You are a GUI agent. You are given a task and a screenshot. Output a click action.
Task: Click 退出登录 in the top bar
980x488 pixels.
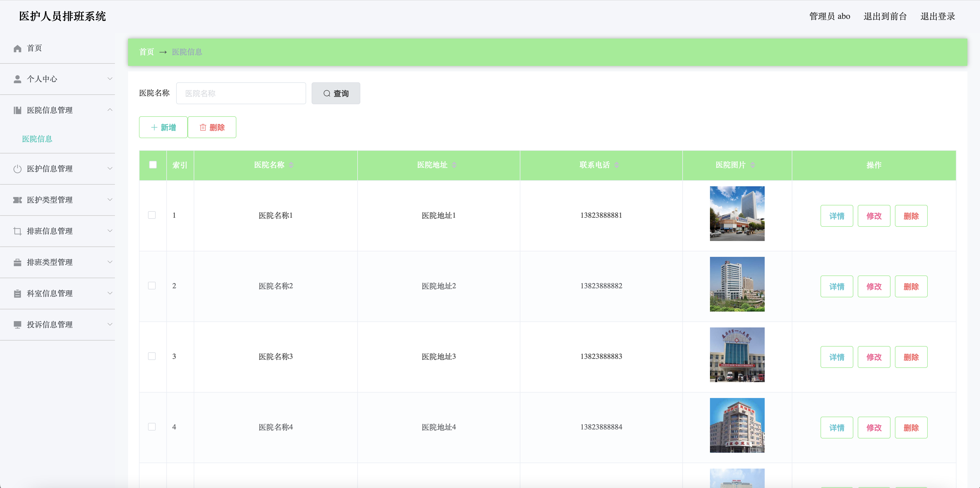(x=938, y=16)
